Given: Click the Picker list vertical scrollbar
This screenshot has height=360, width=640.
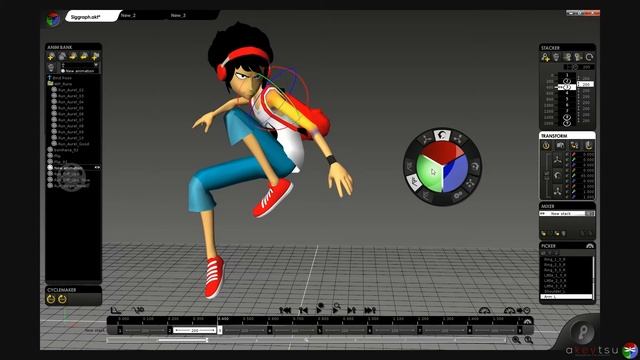Looking at the screenshot, I should click(593, 277).
